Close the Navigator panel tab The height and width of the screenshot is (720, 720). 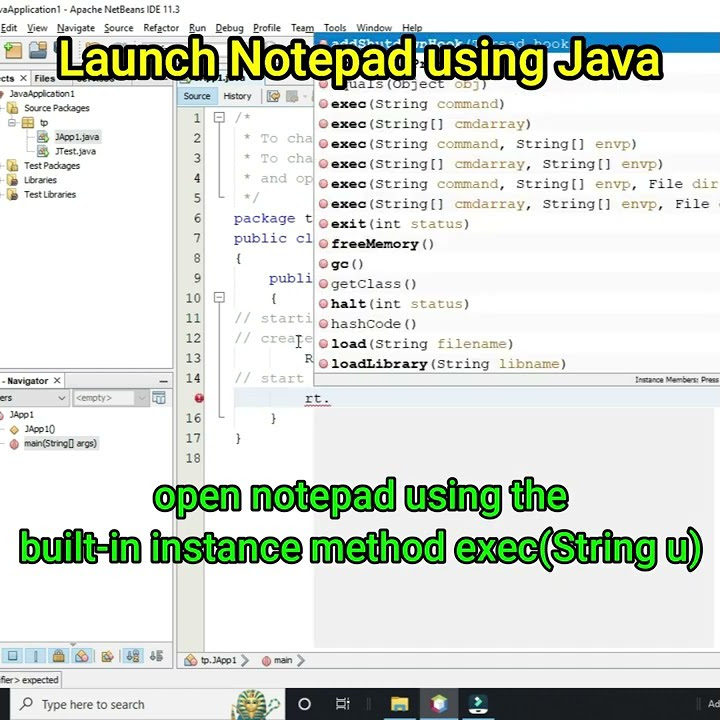click(x=57, y=381)
